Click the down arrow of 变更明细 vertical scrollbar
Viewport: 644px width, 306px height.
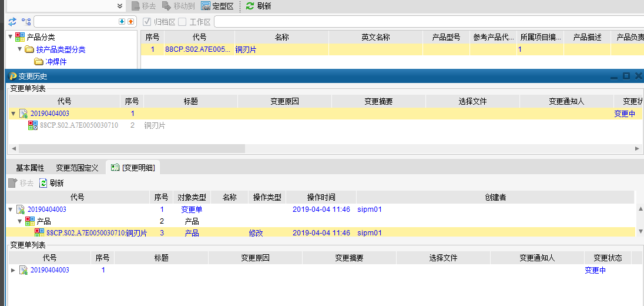click(x=640, y=231)
